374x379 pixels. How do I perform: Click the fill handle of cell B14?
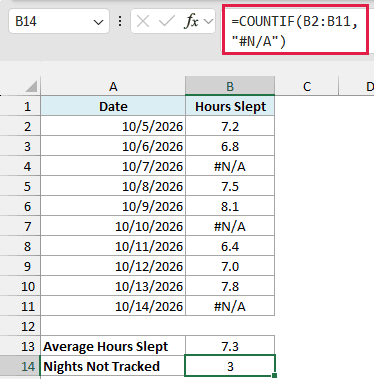pyautogui.click(x=274, y=376)
